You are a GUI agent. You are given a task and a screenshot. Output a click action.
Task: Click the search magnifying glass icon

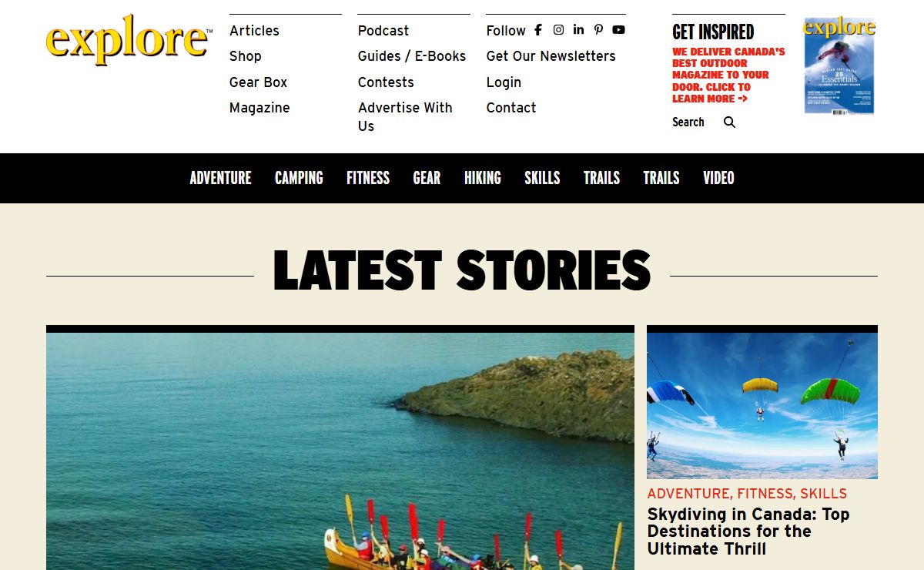[x=729, y=122]
